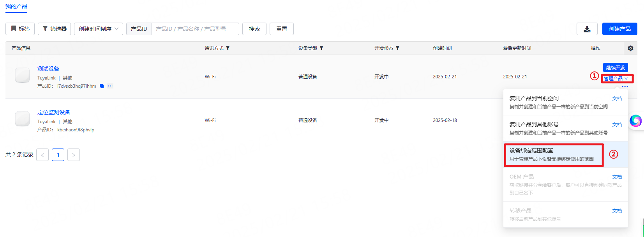Select 复制产品到当前空间 menu item

coord(565,102)
